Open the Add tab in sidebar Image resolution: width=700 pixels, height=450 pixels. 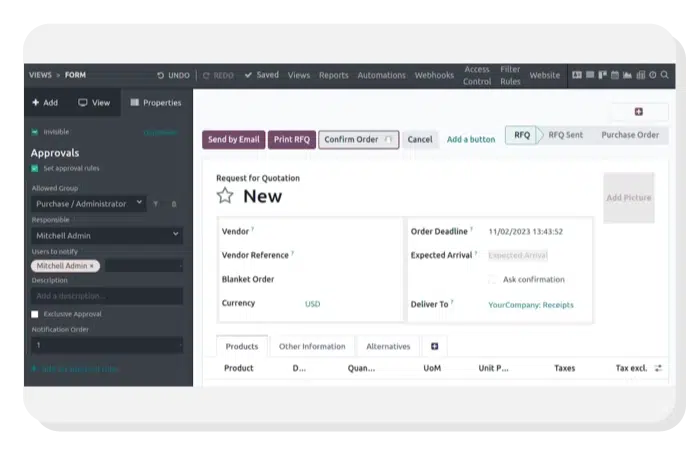45,103
